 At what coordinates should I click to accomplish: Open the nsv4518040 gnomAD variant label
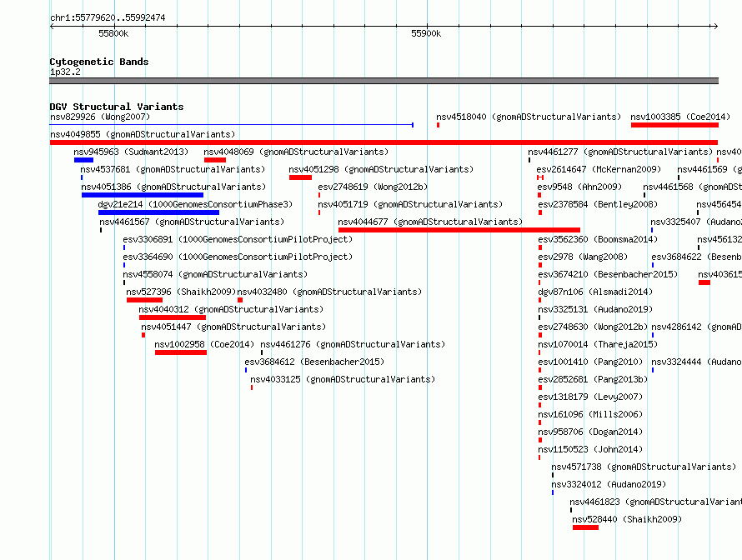coord(528,117)
